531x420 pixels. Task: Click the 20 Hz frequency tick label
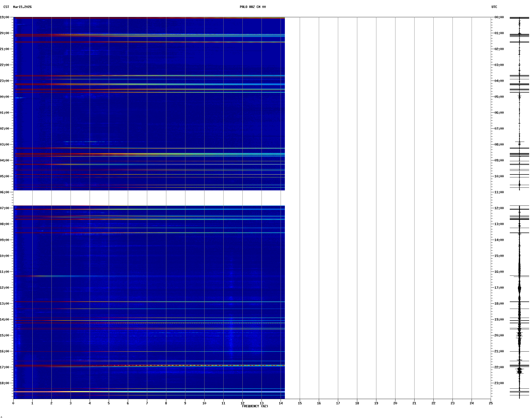pyautogui.click(x=395, y=403)
